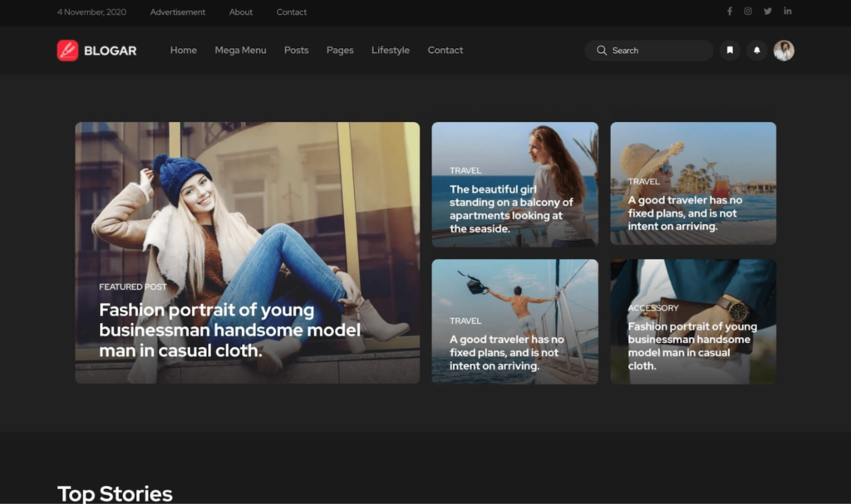Open the user profile avatar photo
Image resolution: width=851 pixels, height=504 pixels.
point(783,51)
